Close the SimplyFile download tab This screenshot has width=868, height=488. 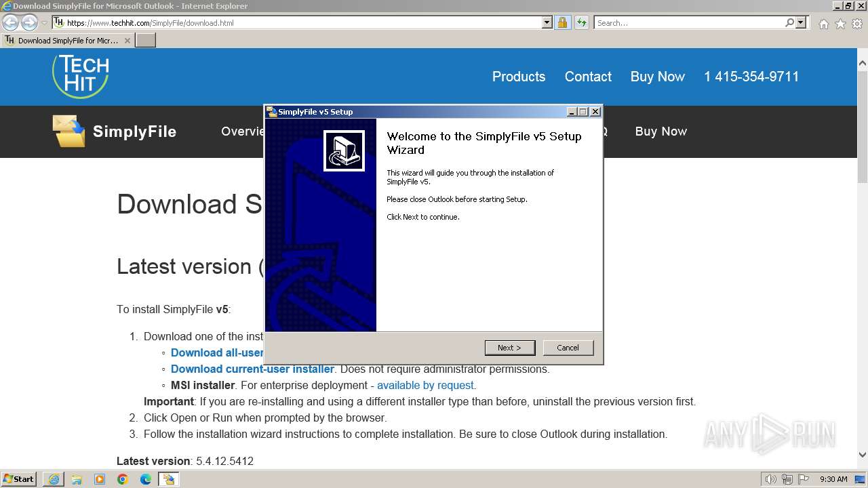point(127,41)
